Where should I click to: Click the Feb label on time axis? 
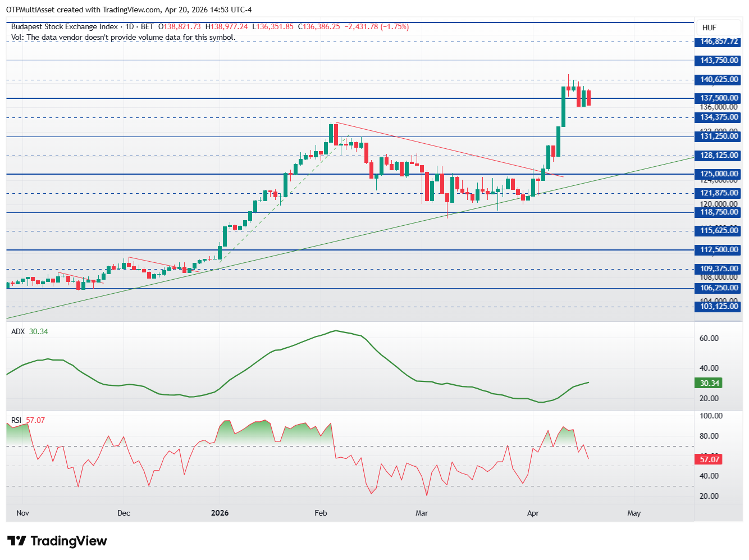pyautogui.click(x=321, y=513)
